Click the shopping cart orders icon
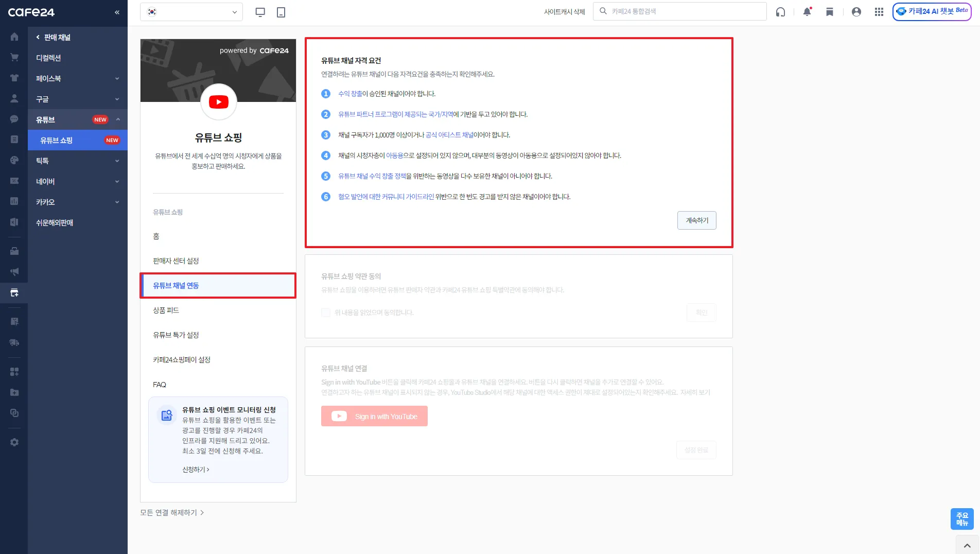This screenshot has width=980, height=554. click(14, 58)
